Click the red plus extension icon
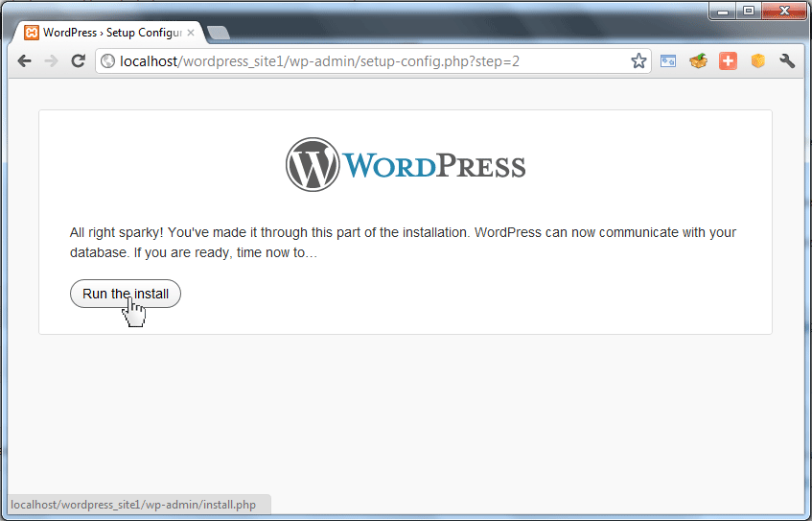 point(728,61)
